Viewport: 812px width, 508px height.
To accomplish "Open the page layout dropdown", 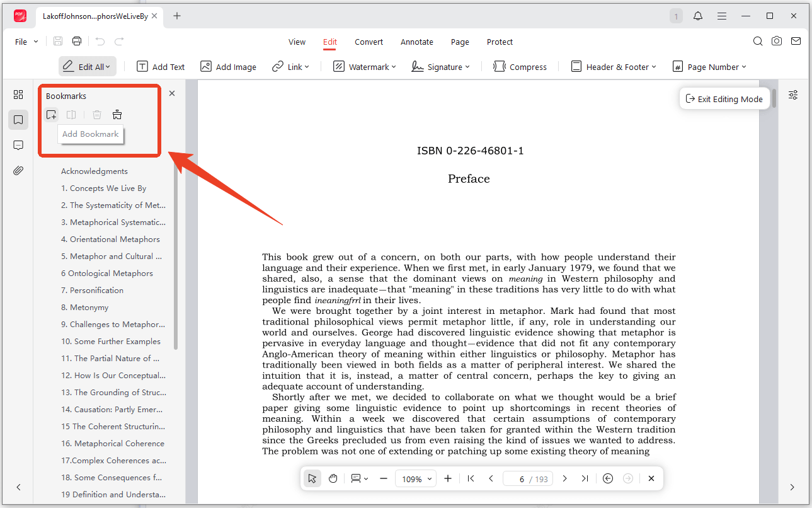I will 360,478.
